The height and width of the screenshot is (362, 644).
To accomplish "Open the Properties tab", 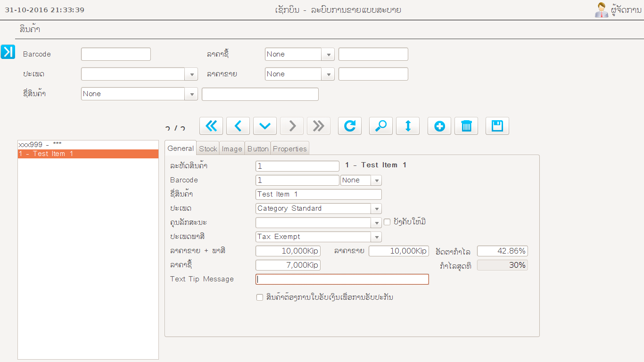I will click(x=290, y=148).
